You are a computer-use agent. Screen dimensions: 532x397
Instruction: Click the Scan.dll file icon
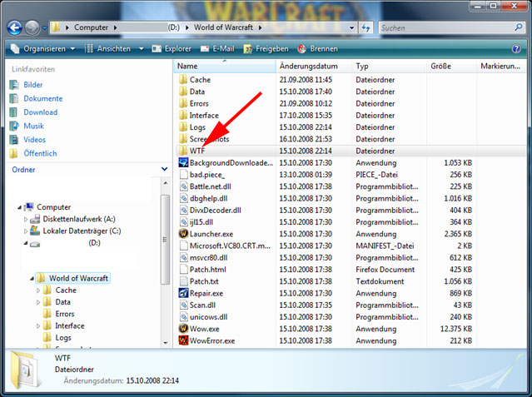click(183, 305)
